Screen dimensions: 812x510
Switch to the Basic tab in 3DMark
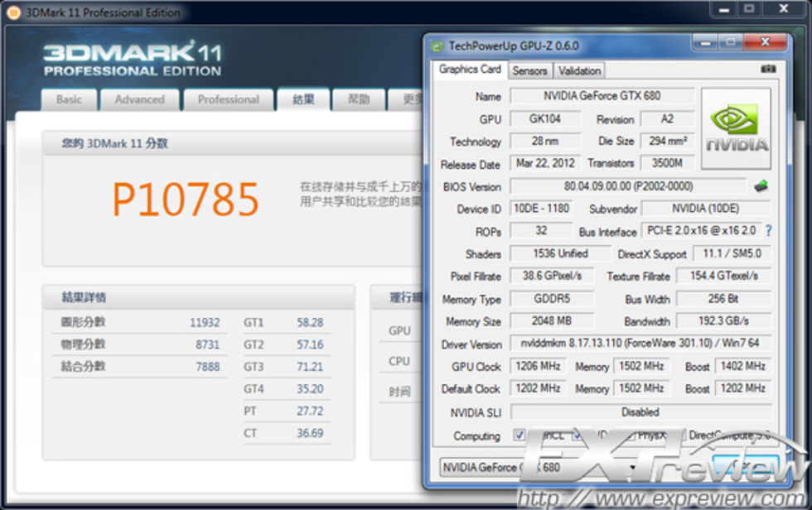point(69,99)
